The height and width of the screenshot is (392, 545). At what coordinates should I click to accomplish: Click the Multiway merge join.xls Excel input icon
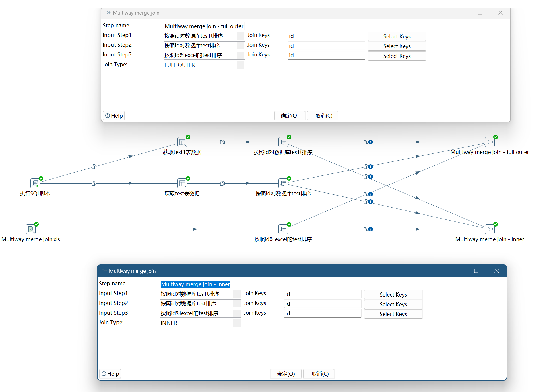(x=30, y=229)
